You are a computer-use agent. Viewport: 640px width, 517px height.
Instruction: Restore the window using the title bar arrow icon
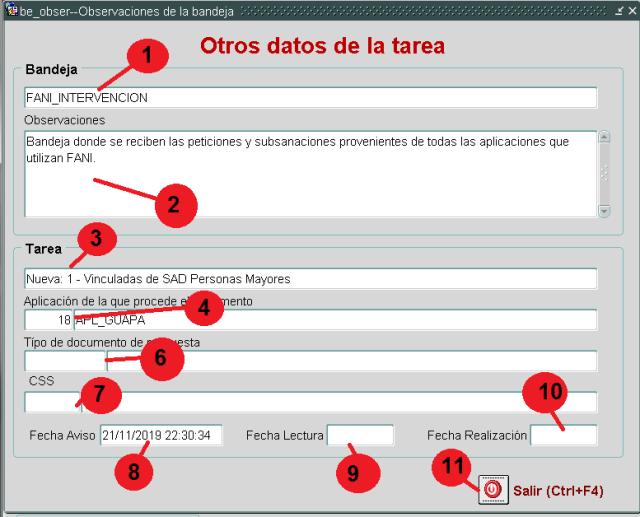pyautogui.click(x=619, y=10)
